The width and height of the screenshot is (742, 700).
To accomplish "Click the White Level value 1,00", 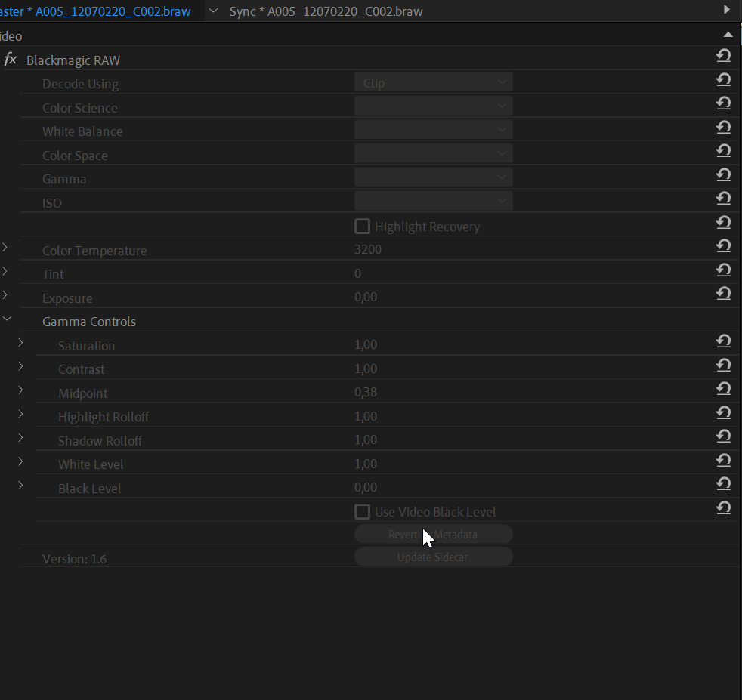I will (x=366, y=464).
